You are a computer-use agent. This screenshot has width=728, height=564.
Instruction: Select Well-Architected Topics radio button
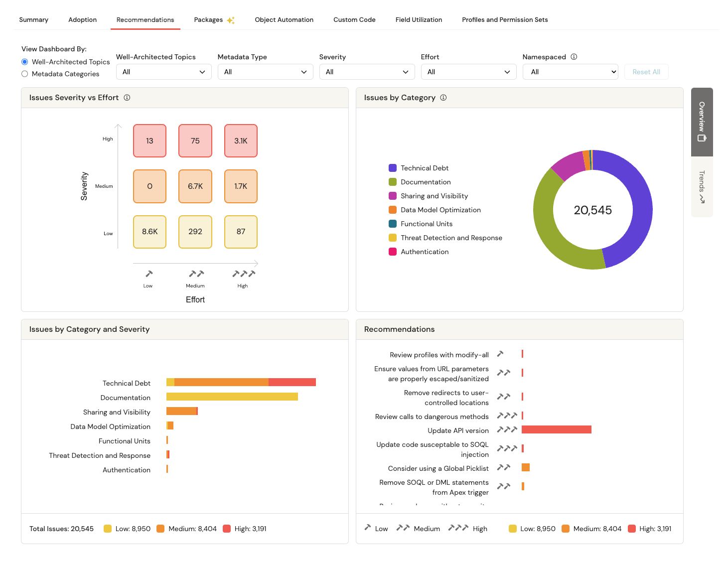point(25,62)
